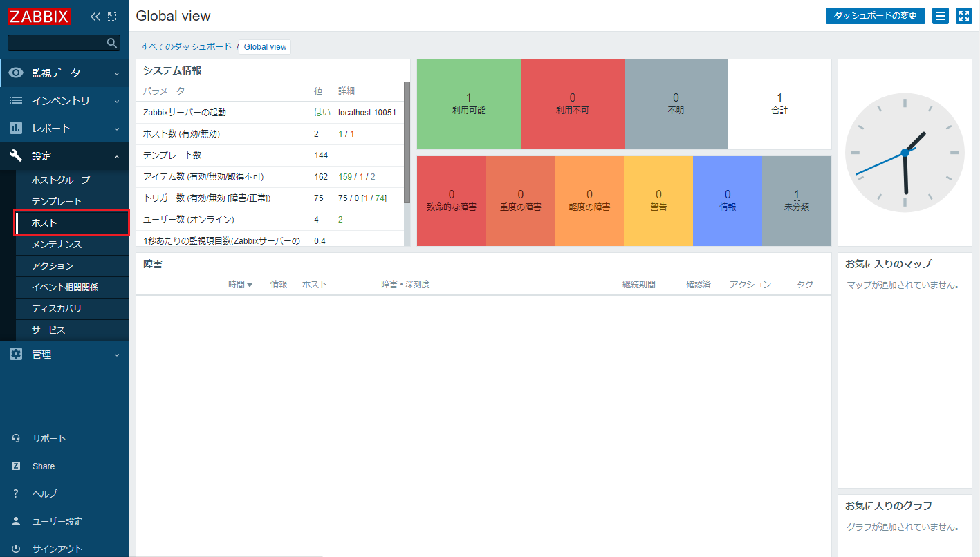Screen dimensions: 980x557
Task: Open Share link in sidebar
Action: pyautogui.click(x=44, y=466)
